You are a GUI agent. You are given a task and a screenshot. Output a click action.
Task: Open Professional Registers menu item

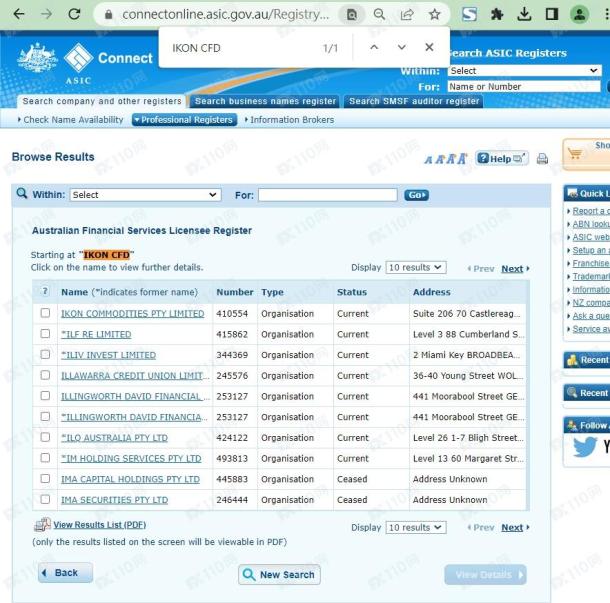pos(184,120)
